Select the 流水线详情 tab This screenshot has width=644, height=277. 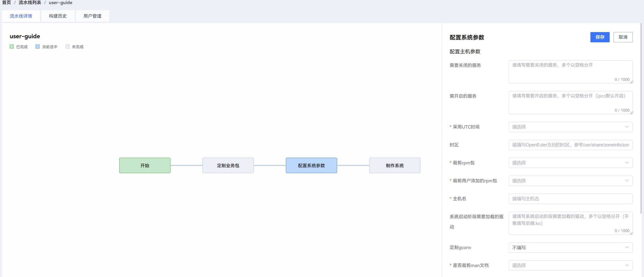point(21,16)
